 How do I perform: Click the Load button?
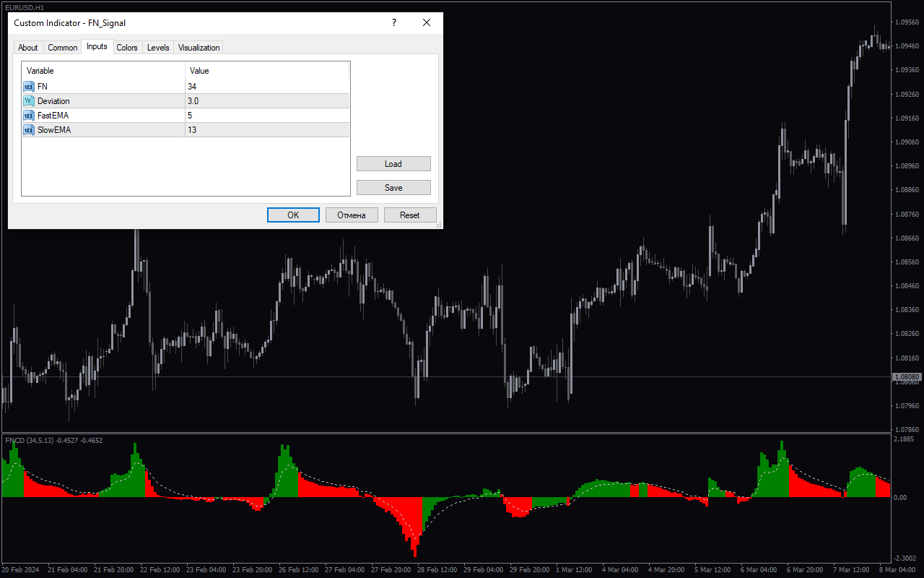point(393,164)
